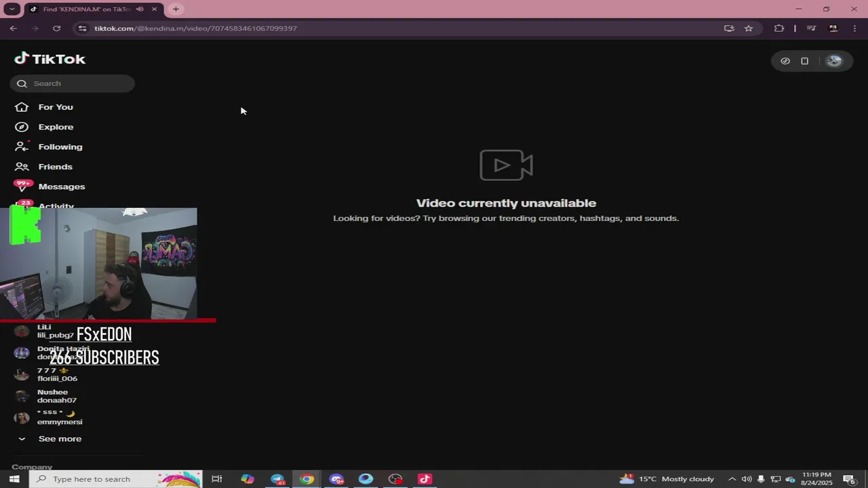The height and width of the screenshot is (488, 868).
Task: Select the Find 'KENDINA.M' on TikTok tab
Action: pyautogui.click(x=85, y=9)
